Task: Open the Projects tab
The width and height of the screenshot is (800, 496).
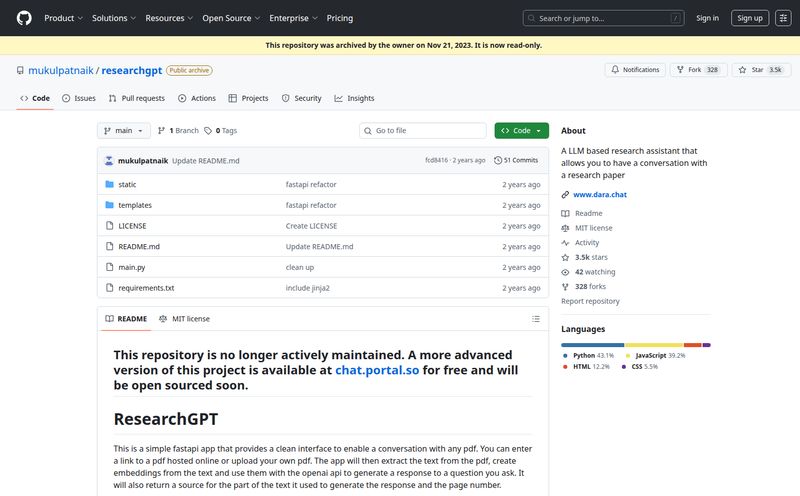Action: pos(248,98)
